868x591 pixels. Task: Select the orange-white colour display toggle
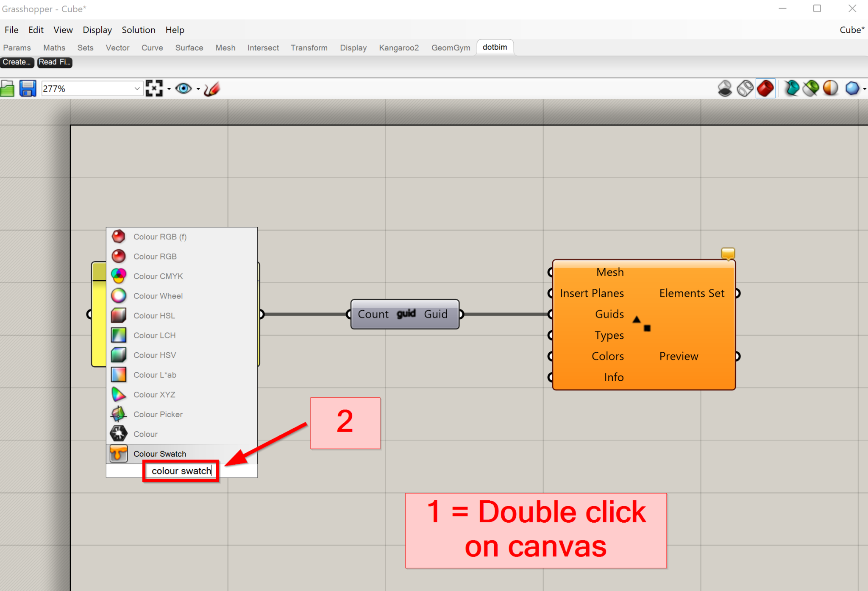[830, 88]
